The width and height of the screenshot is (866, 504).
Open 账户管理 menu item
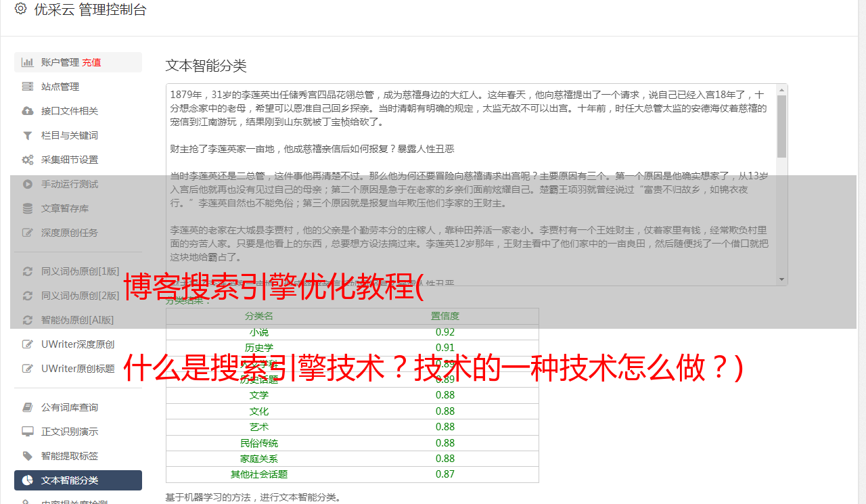click(x=78, y=62)
